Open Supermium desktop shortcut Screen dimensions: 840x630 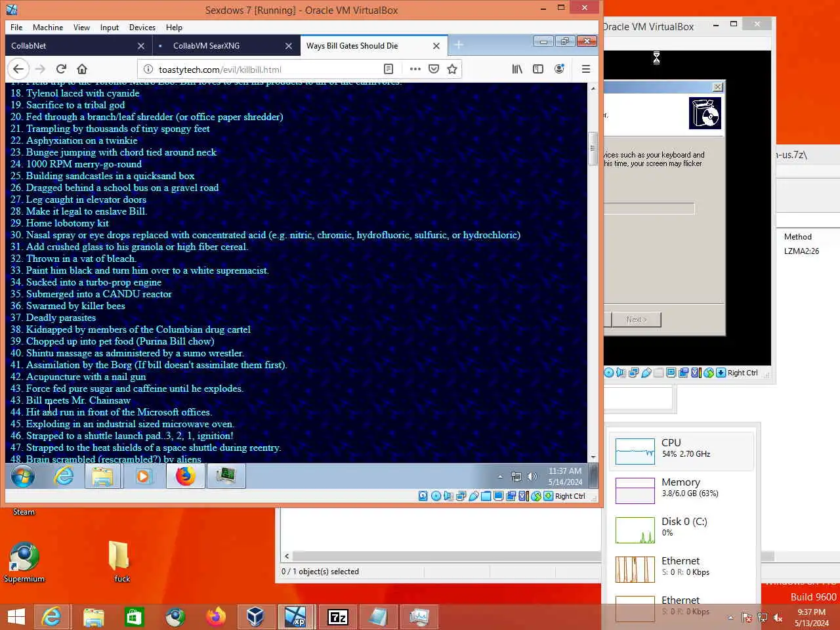click(24, 563)
